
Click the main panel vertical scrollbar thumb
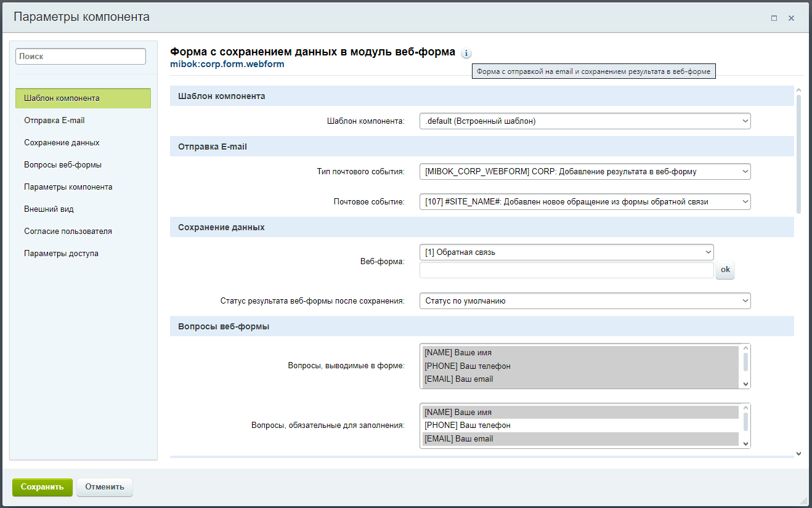pyautogui.click(x=798, y=154)
